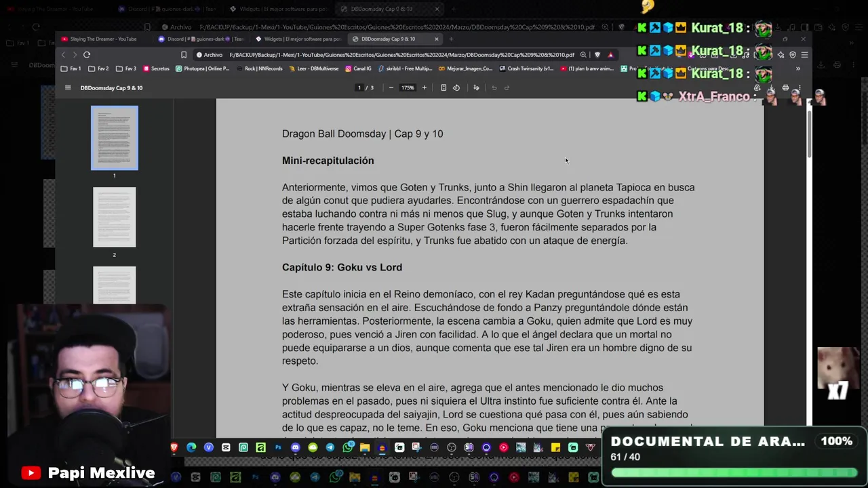
Task: Open the skribbl bookmark
Action: tap(405, 68)
